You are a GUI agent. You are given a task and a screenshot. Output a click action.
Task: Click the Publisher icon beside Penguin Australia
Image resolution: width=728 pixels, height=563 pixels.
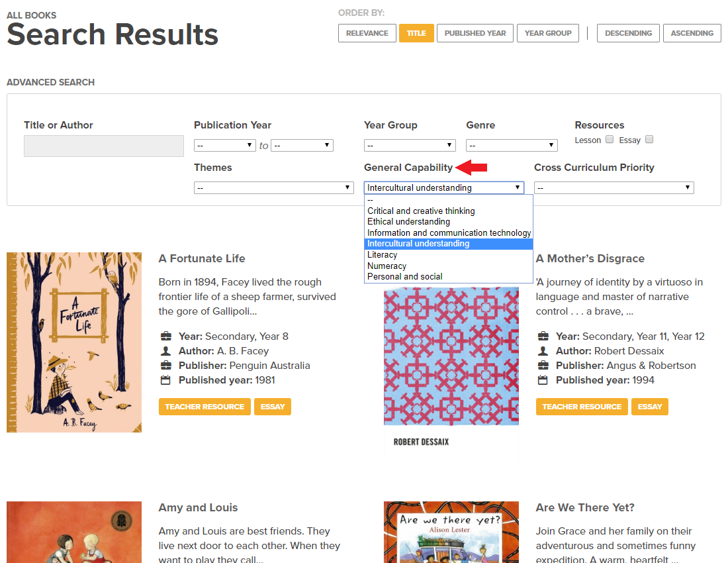pos(165,366)
